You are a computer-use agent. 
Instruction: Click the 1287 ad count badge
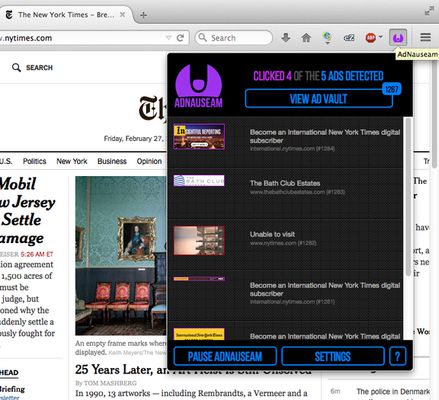392,89
